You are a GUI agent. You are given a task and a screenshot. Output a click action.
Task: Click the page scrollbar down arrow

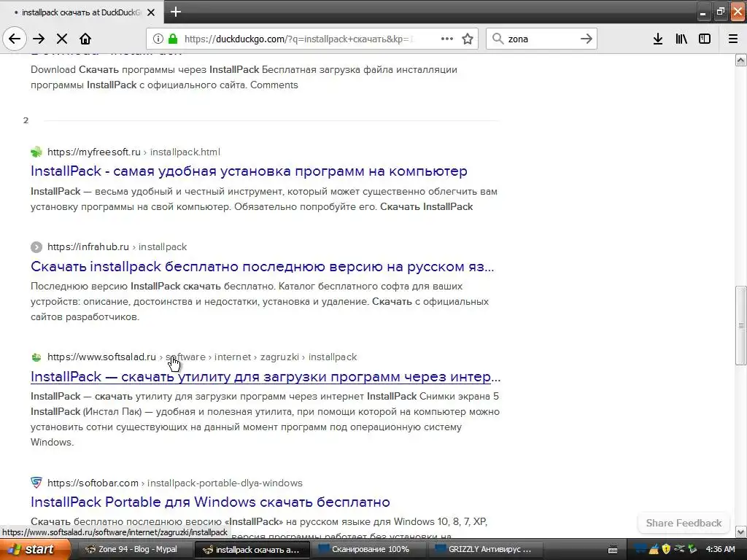tap(740, 531)
